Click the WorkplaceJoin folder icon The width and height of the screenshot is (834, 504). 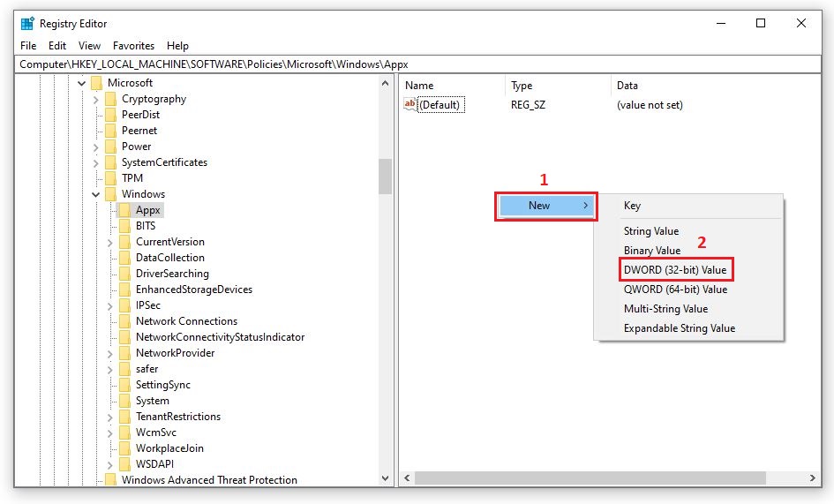124,448
